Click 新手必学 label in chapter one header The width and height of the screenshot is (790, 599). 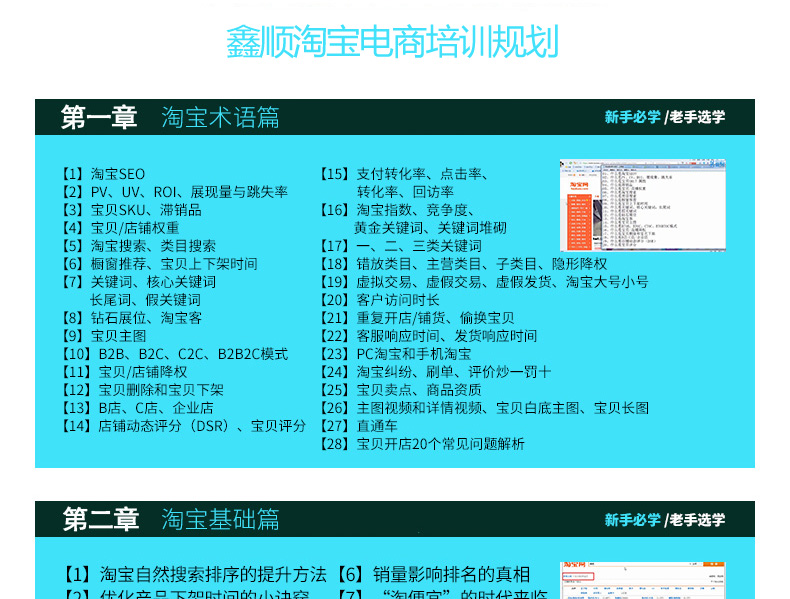tap(632, 117)
